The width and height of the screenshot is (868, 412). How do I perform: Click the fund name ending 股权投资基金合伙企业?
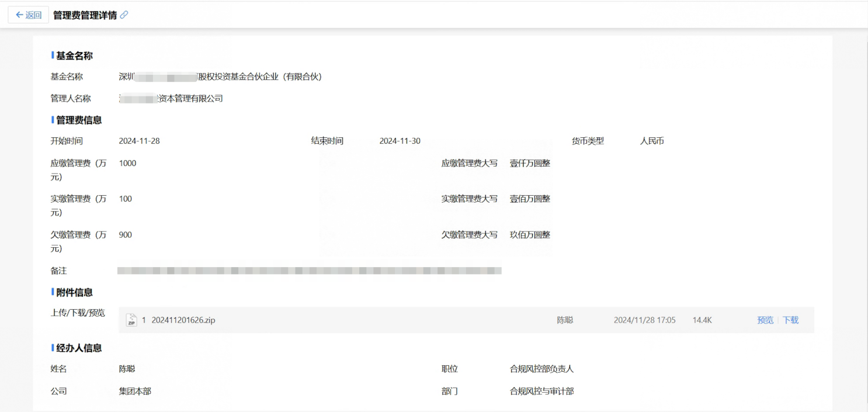[220, 77]
